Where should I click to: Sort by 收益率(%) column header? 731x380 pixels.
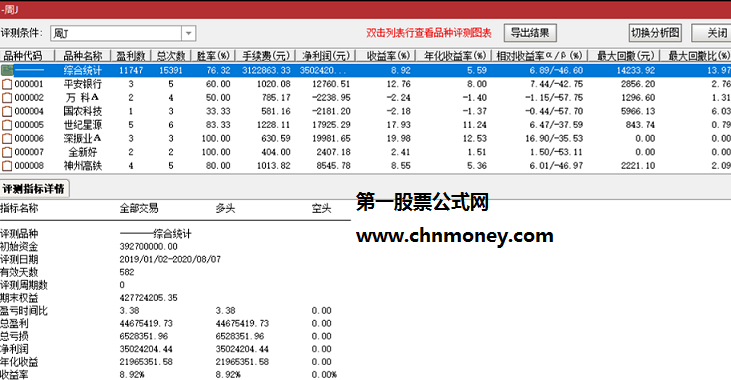(x=386, y=56)
